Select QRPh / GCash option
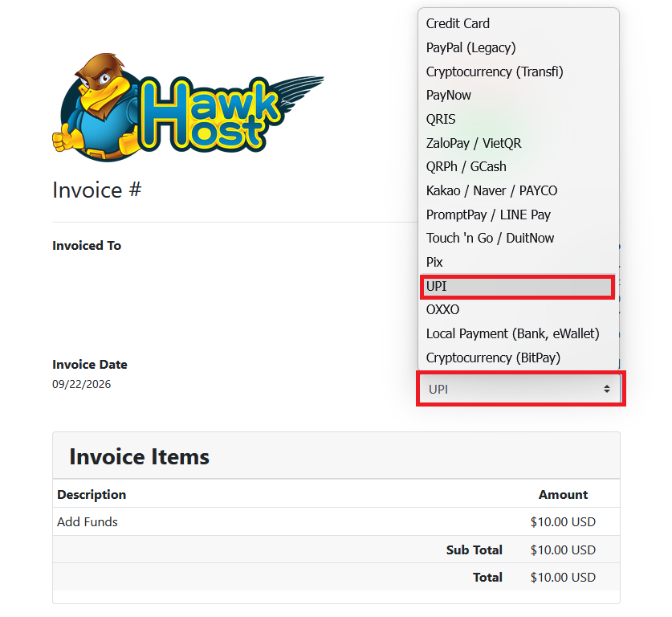Screen dimensions: 672x617 (518, 167)
